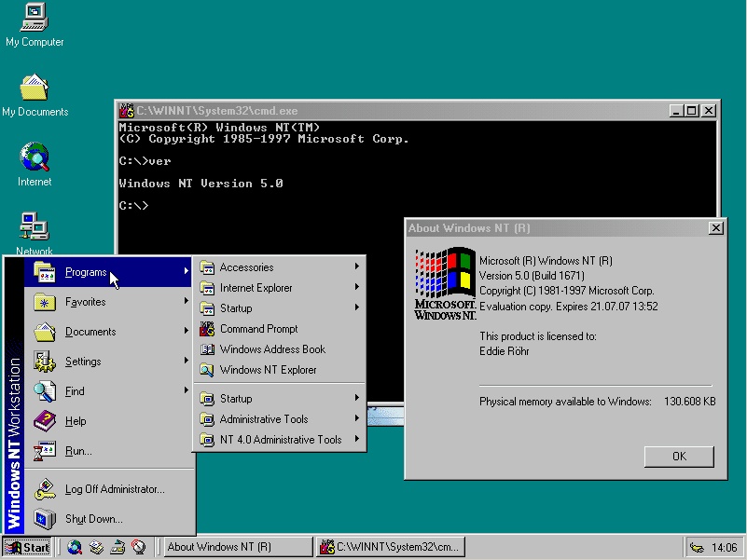Click Internet Explorer icon in quick launch
Image resolution: width=747 pixels, height=560 pixels.
(75, 547)
